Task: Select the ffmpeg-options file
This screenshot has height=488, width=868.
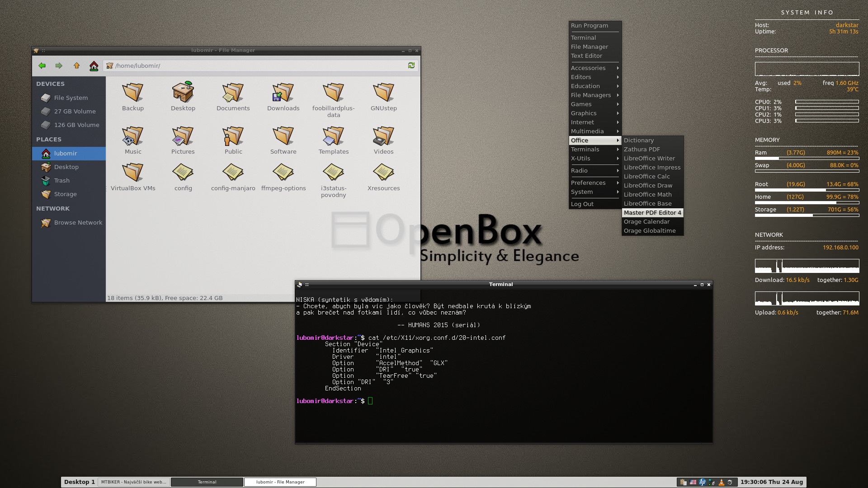Action: [x=283, y=177]
